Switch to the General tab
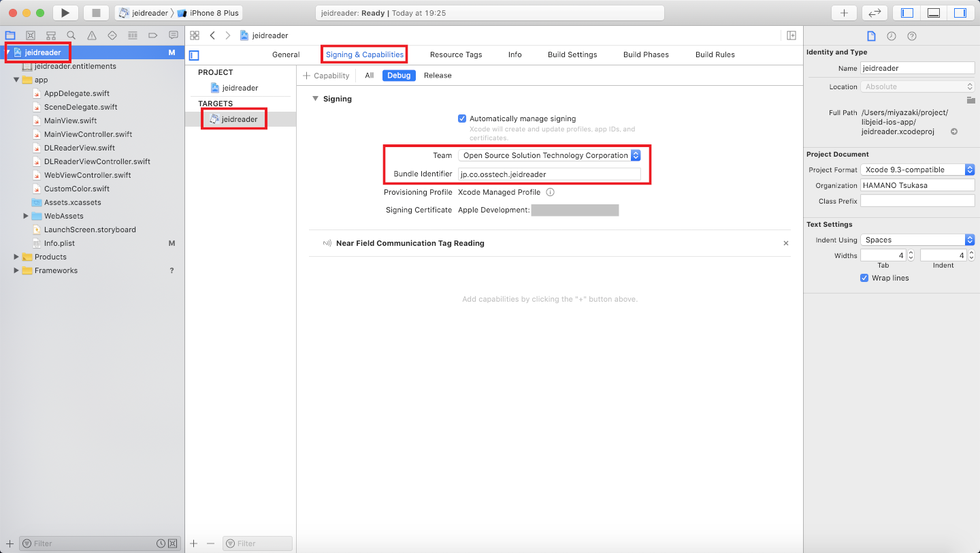Viewport: 980px width, 553px height. [286, 54]
